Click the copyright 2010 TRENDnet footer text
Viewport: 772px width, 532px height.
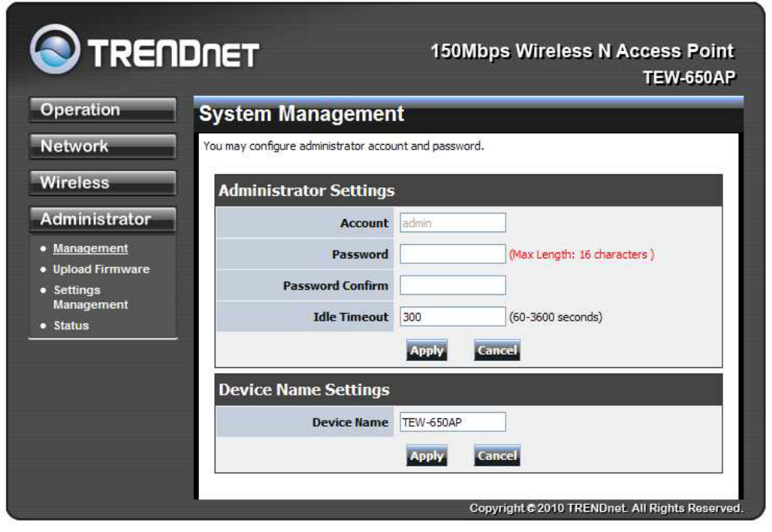coord(606,508)
